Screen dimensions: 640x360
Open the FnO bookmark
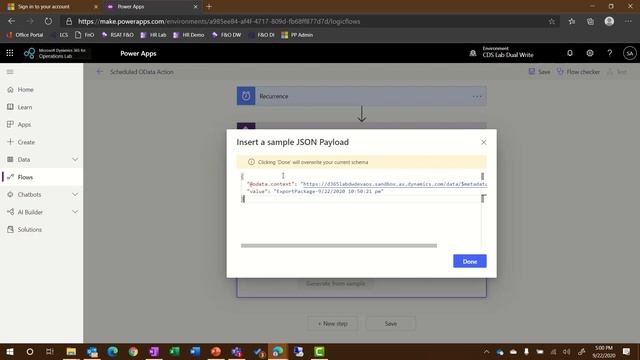pos(84,35)
